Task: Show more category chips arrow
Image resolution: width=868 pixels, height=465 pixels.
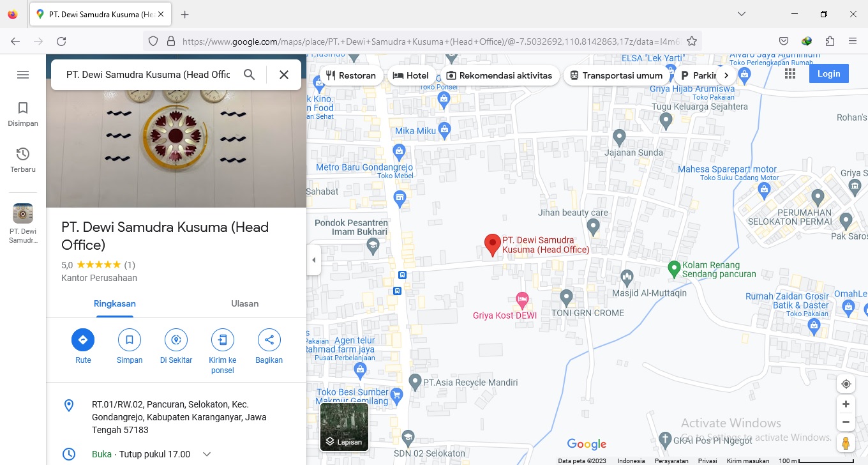Action: pyautogui.click(x=726, y=75)
